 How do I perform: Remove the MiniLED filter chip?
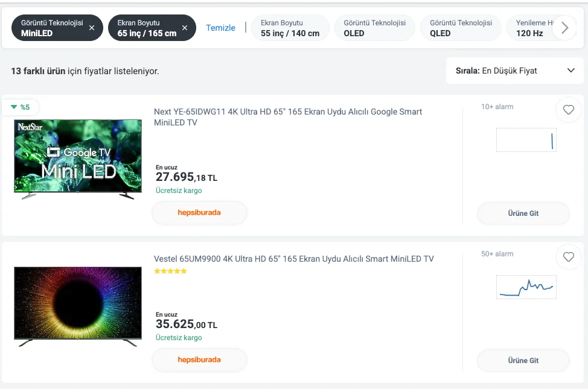(92, 28)
